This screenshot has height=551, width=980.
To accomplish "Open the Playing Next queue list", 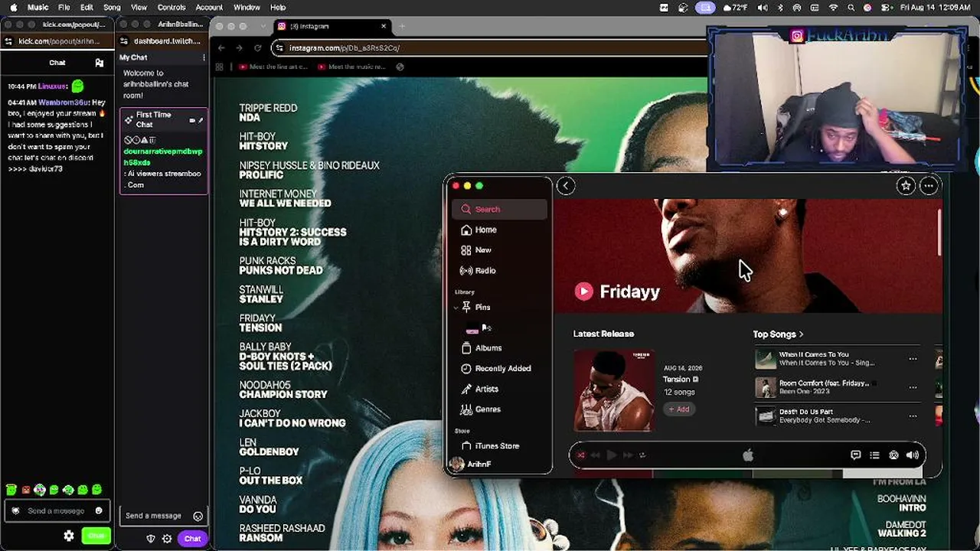I will coord(874,455).
